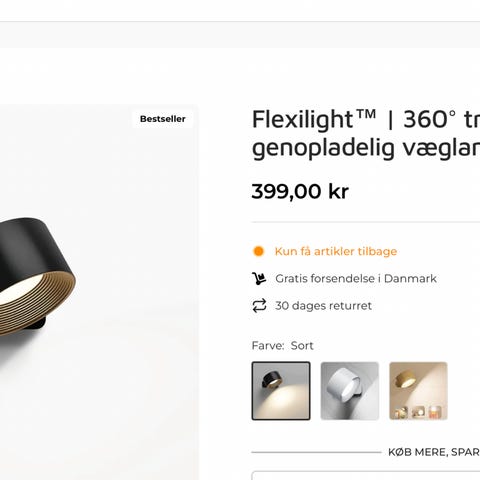Click the return arrows icon
The width and height of the screenshot is (480, 480).
point(259,305)
